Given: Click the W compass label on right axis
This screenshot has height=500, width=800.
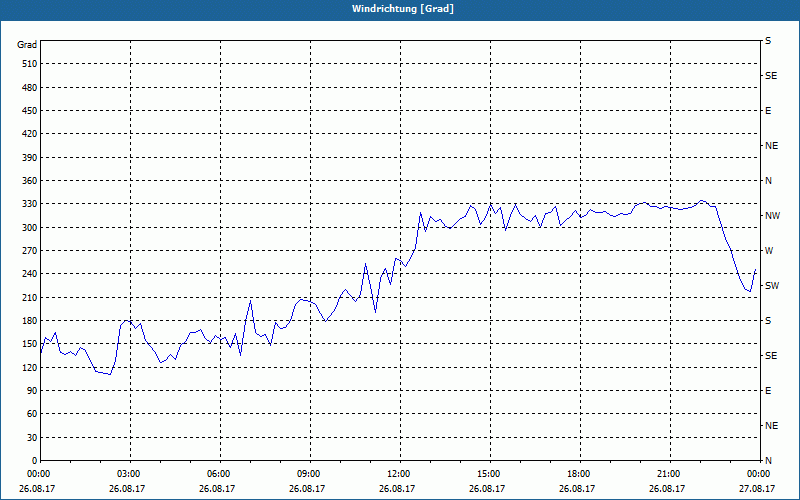Looking at the screenshot, I should [x=769, y=251].
